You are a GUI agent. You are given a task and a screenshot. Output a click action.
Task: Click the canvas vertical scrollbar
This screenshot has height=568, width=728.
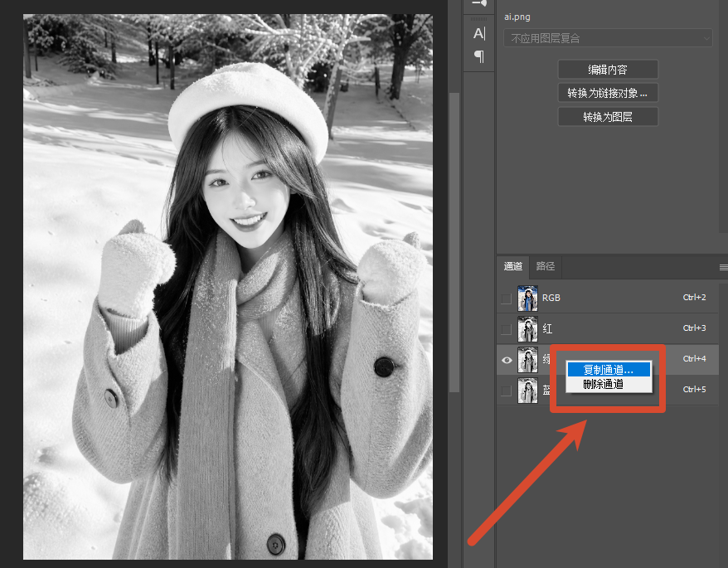pyautogui.click(x=454, y=242)
